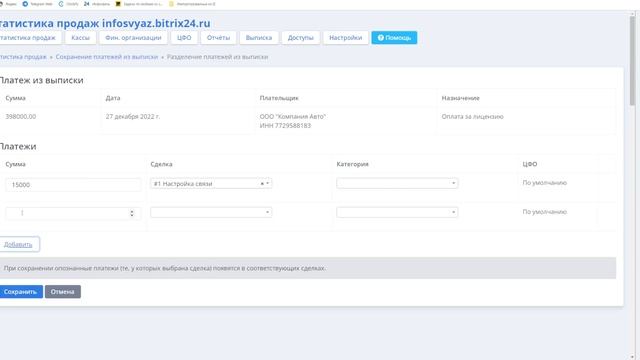Click the Платеж из выписки heading
Screen dimensions: 640x360
pos(42,80)
